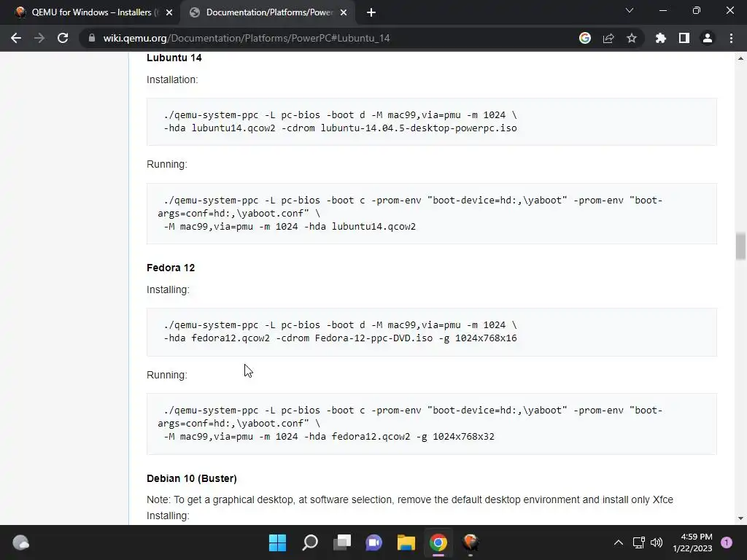Open Teams Chat on taskbar
Image resolution: width=747 pixels, height=560 pixels.
point(374,542)
